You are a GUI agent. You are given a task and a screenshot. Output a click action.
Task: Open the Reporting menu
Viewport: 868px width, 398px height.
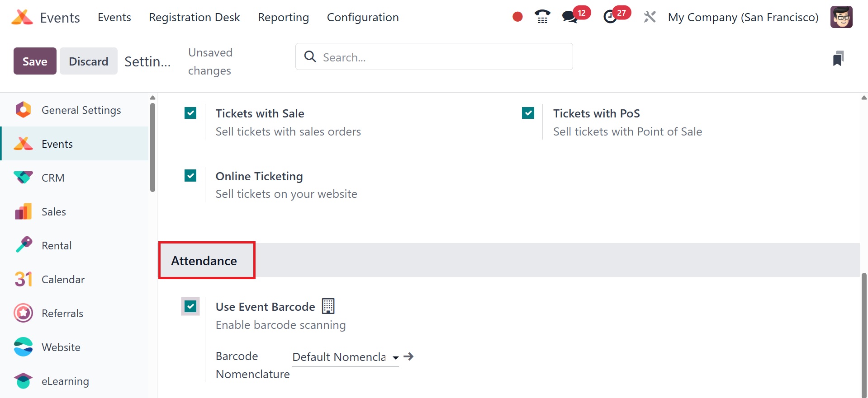coord(283,17)
